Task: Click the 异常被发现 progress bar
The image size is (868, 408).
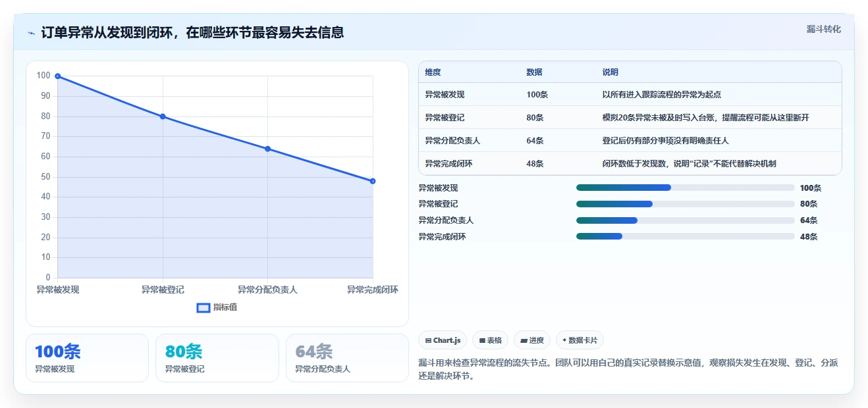Action: pyautogui.click(x=686, y=188)
